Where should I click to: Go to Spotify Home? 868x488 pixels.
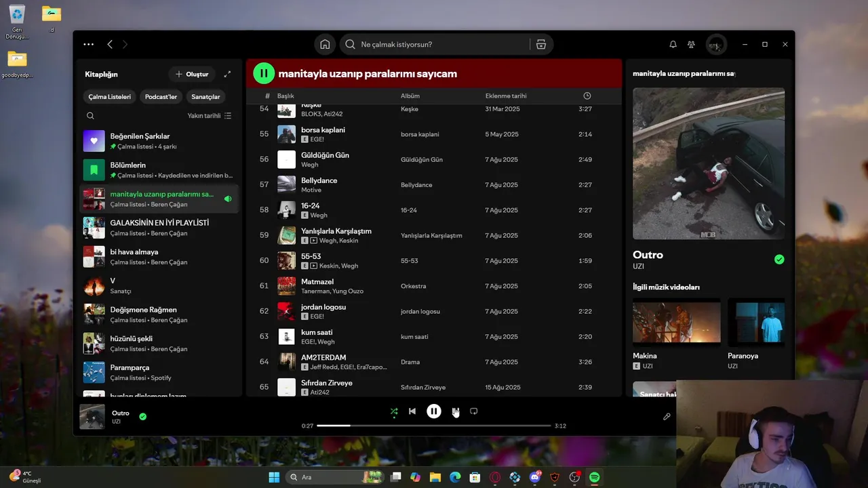click(325, 44)
